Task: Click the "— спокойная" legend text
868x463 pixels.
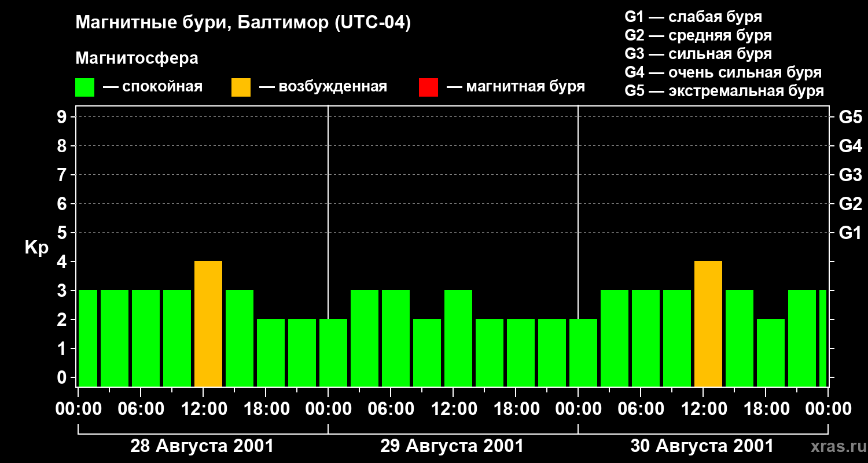Action: pyautogui.click(x=153, y=87)
